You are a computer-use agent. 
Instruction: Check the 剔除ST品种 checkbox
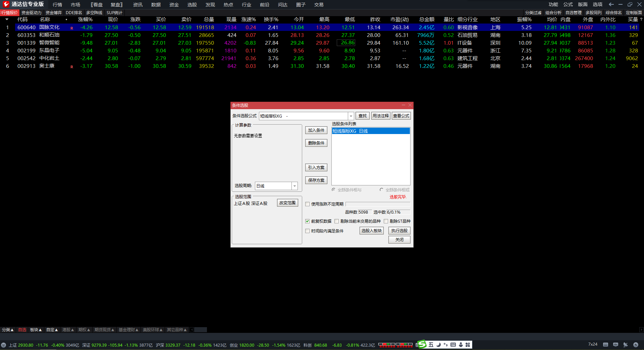point(386,221)
